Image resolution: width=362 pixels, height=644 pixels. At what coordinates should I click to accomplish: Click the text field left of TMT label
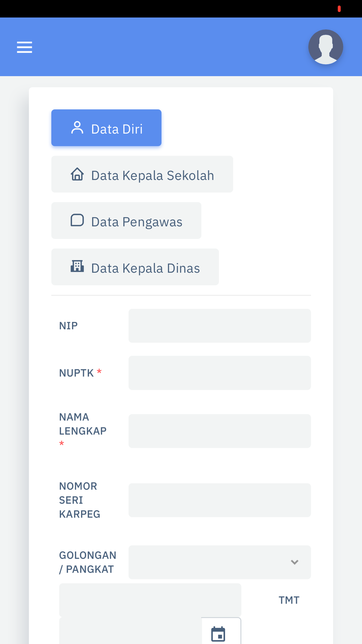pyautogui.click(x=150, y=600)
